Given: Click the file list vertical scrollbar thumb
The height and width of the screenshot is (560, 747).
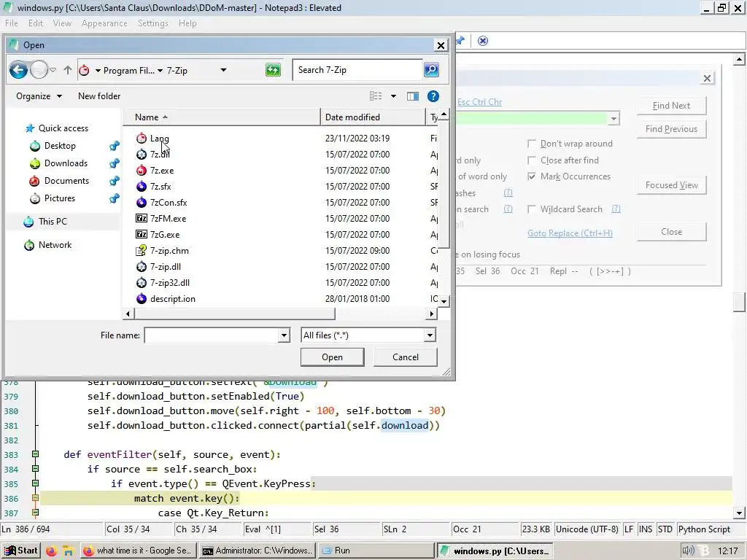Looking at the screenshot, I should pos(444,183).
